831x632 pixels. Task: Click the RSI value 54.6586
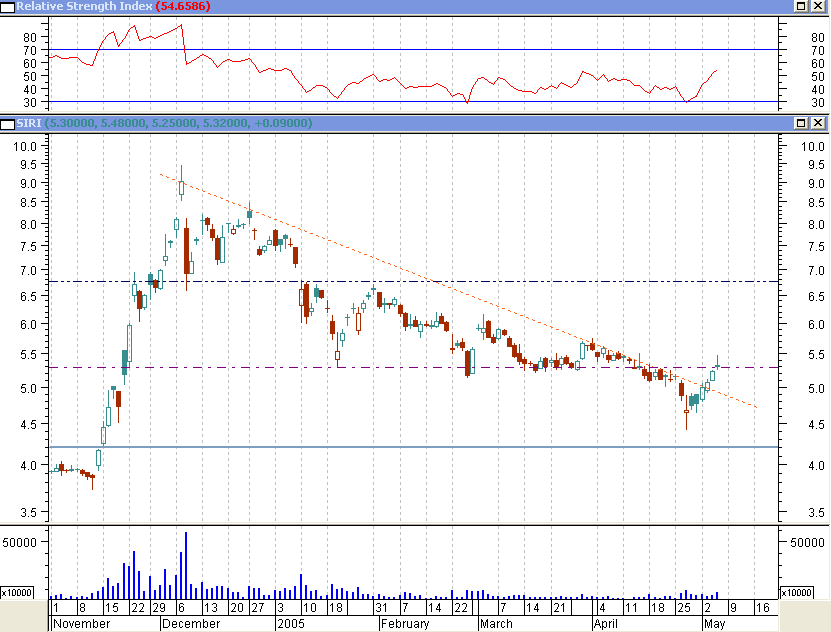pos(183,6)
